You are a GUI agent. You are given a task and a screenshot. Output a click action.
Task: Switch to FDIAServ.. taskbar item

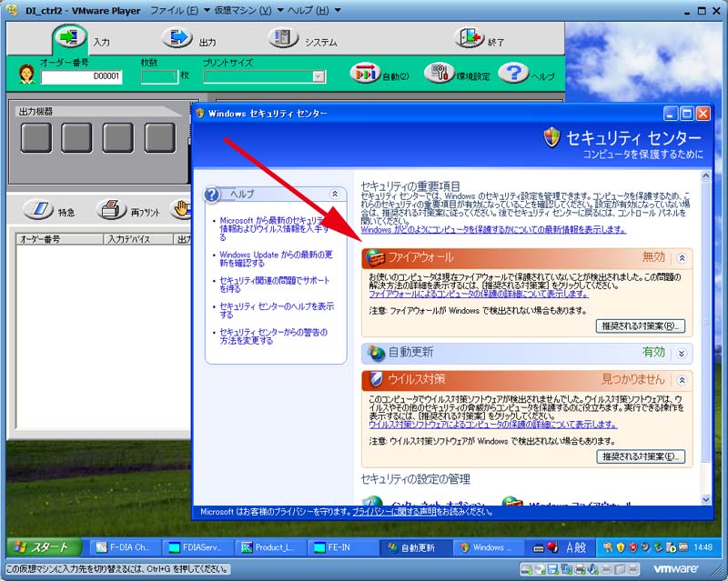click(197, 547)
